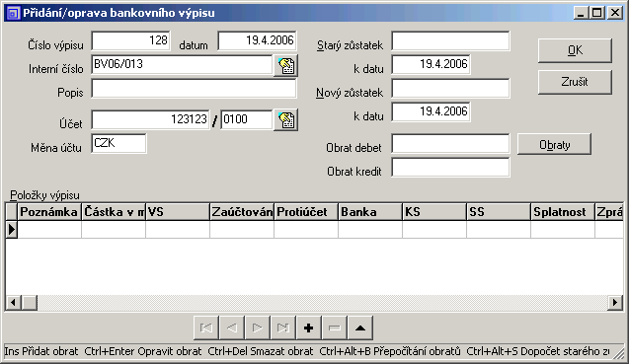Select the KS column header

pos(434,212)
